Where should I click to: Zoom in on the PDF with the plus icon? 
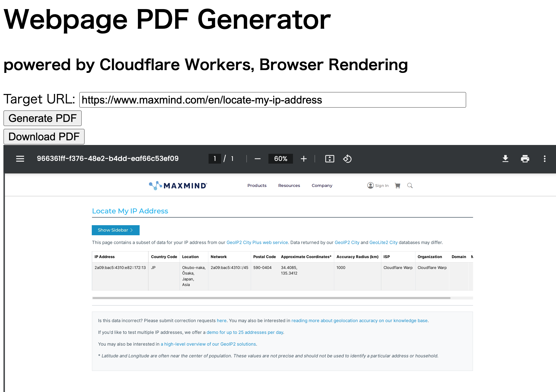click(304, 159)
